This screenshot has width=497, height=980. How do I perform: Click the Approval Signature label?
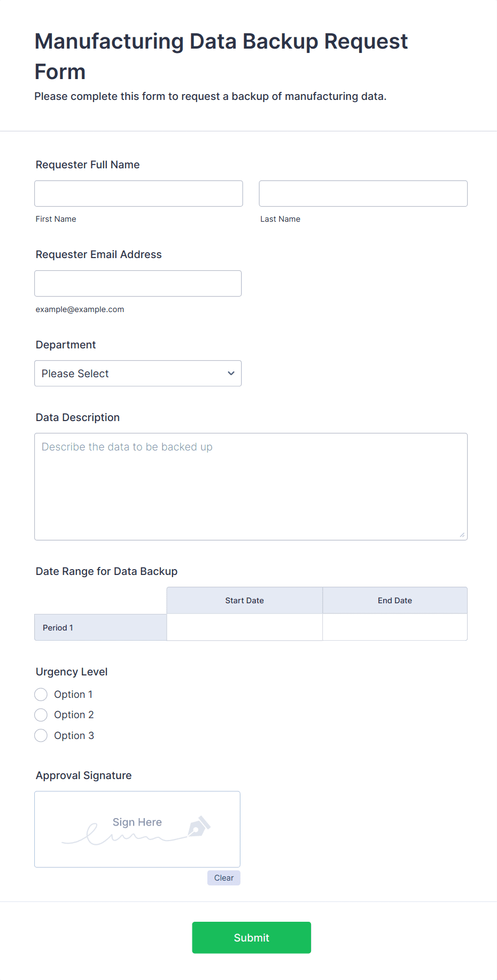point(84,775)
